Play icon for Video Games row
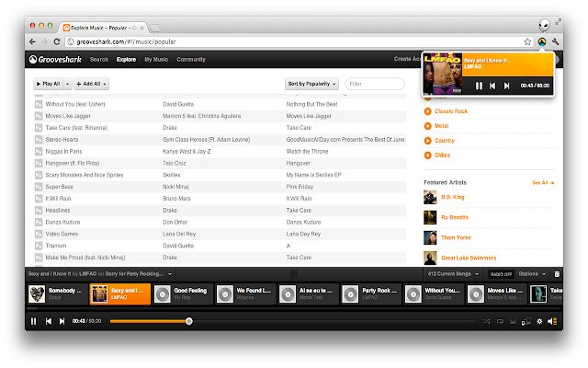This screenshot has height=368, width=588. pyautogui.click(x=39, y=234)
